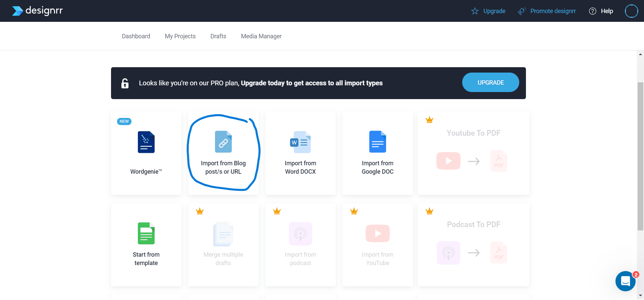Select the Import from podcast icon
This screenshot has width=644, height=300.
(x=301, y=233)
